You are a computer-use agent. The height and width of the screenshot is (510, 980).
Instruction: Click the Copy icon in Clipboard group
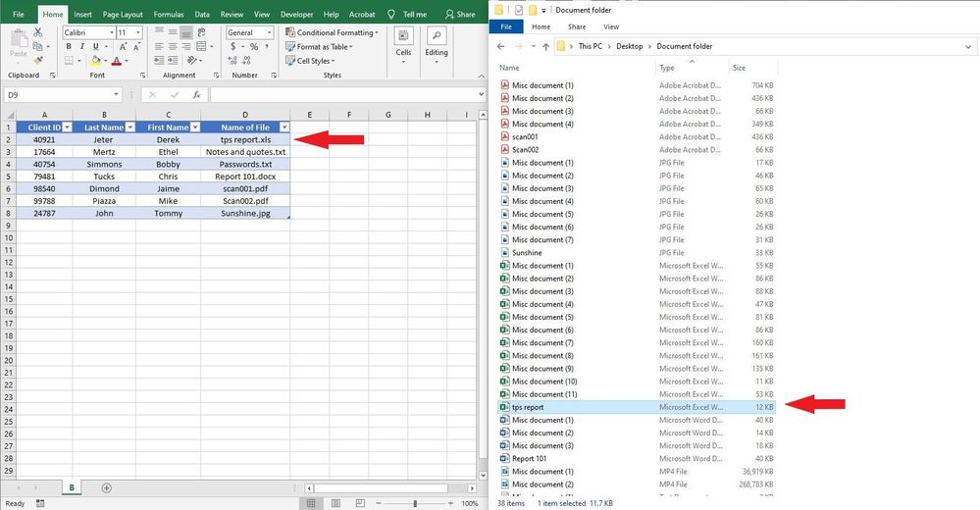[37, 46]
